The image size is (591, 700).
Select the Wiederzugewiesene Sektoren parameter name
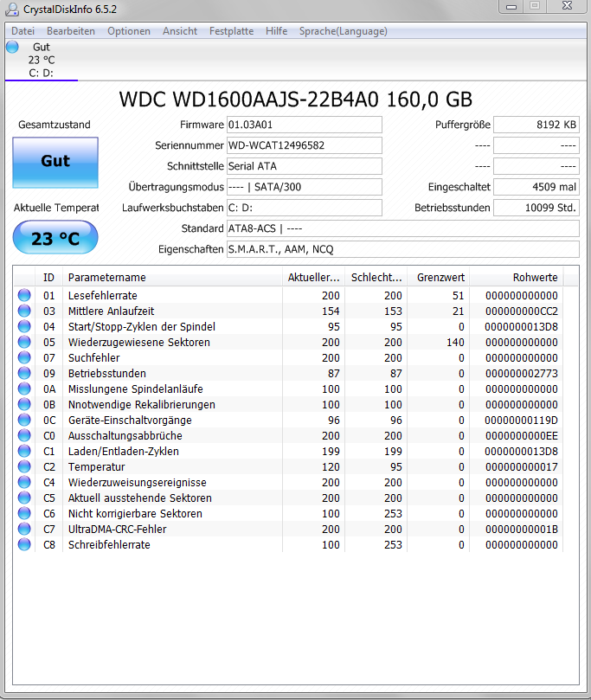coord(138,343)
